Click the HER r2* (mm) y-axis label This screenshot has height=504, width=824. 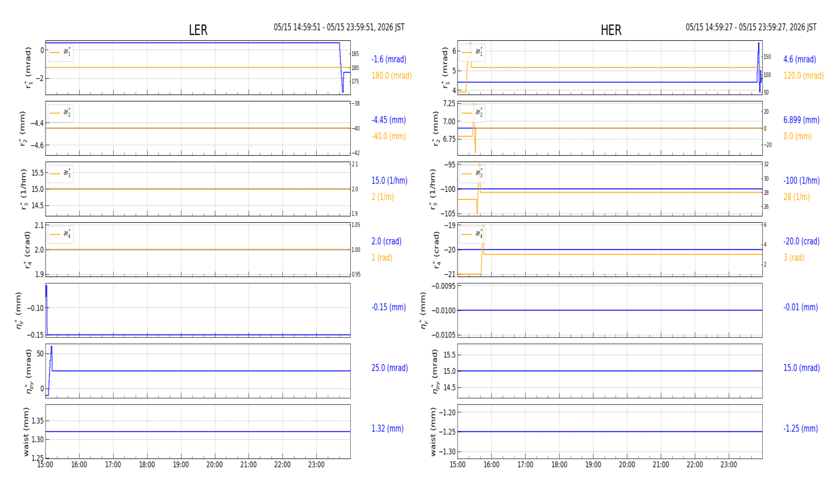coord(435,128)
